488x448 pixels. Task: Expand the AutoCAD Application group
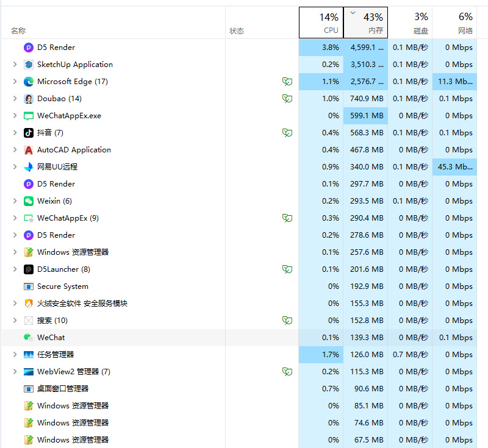coord(15,150)
